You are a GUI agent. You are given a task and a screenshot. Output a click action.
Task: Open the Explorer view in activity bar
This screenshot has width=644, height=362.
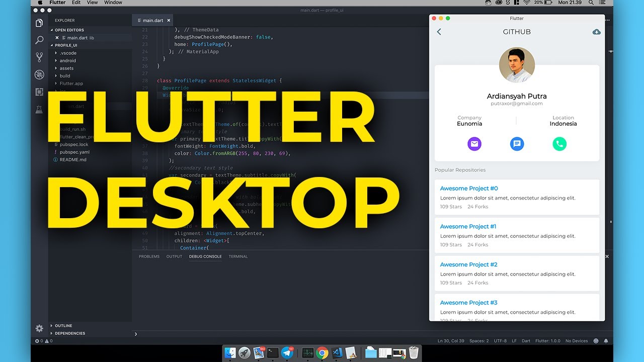tap(39, 23)
